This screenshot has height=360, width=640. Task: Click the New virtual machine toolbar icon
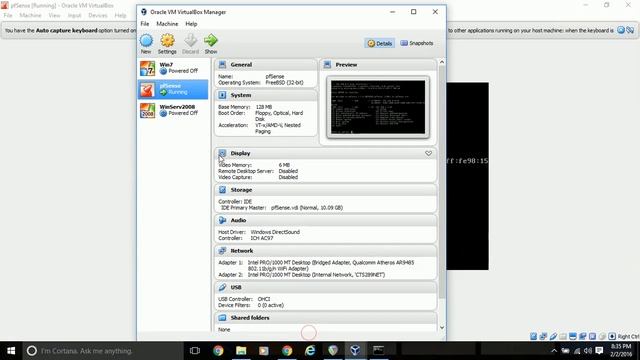(146, 40)
